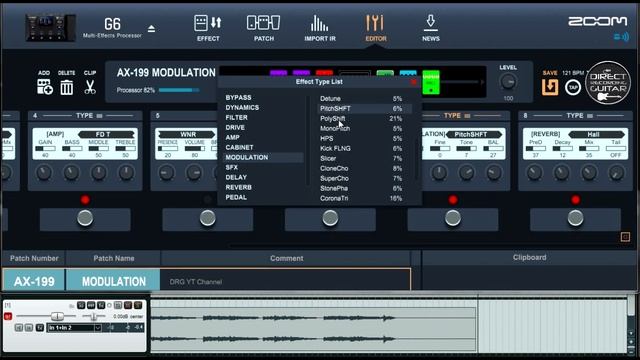The height and width of the screenshot is (360, 640).
Task: Adjust the AMP TREBLE knob
Action: [126, 173]
